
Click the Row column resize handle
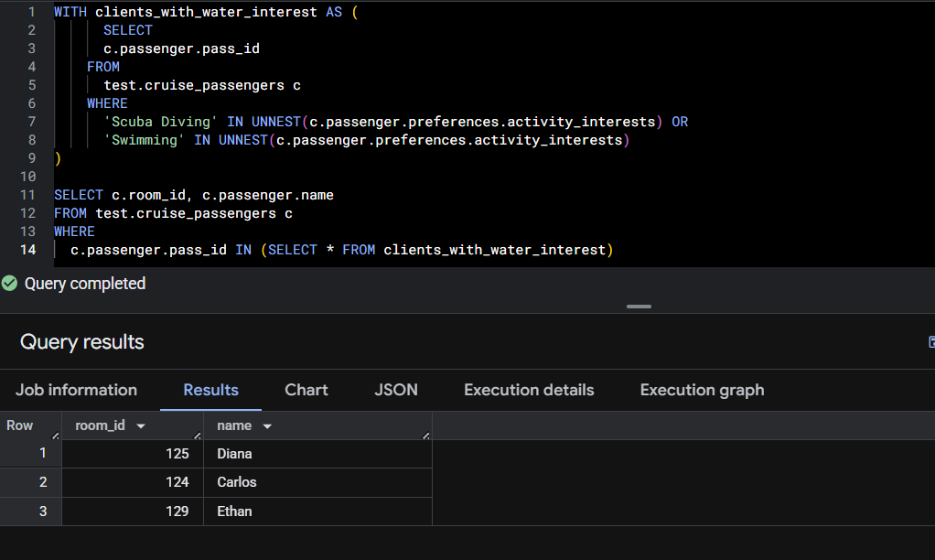pyautogui.click(x=56, y=436)
